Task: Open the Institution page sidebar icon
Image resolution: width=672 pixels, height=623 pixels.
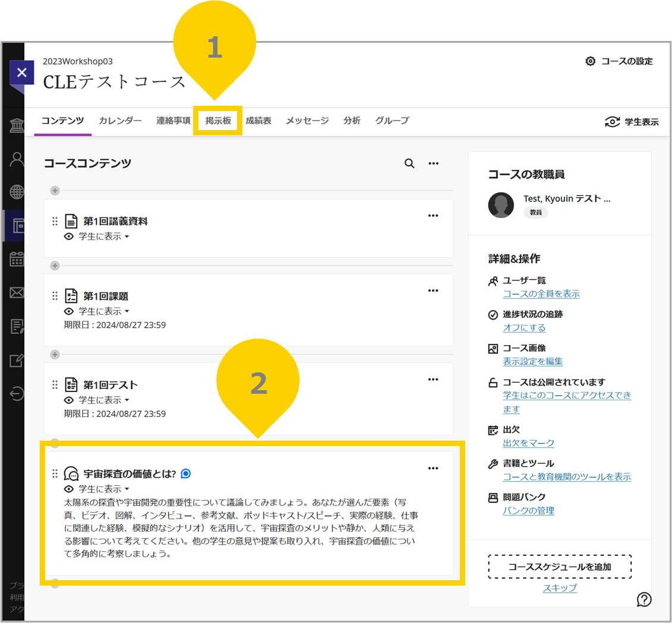Action: 17,125
